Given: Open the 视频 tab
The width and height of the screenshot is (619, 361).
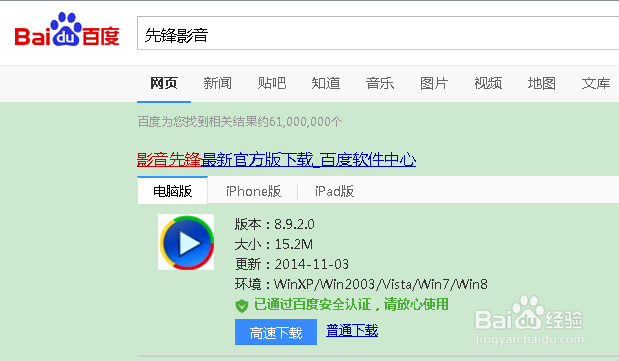Looking at the screenshot, I should click(x=488, y=83).
